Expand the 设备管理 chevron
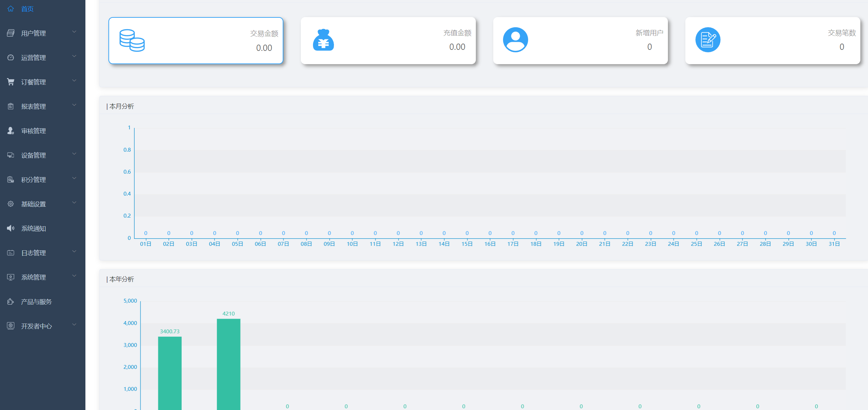 pos(74,154)
